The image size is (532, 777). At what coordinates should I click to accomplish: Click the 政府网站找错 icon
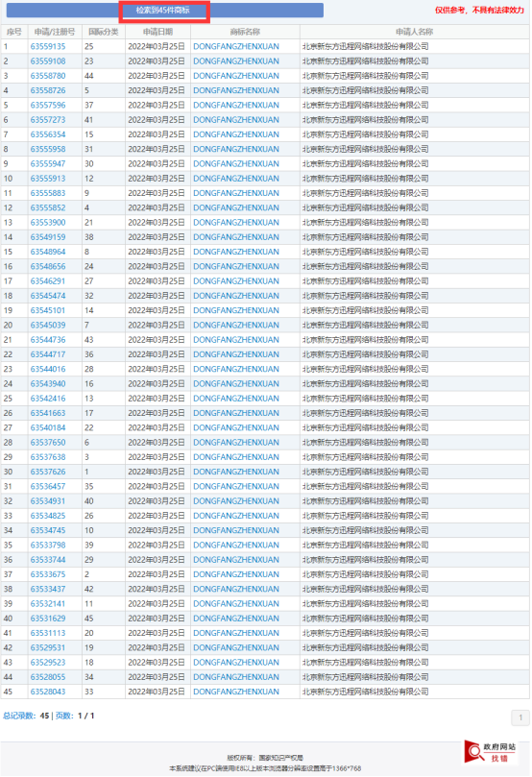click(x=491, y=752)
